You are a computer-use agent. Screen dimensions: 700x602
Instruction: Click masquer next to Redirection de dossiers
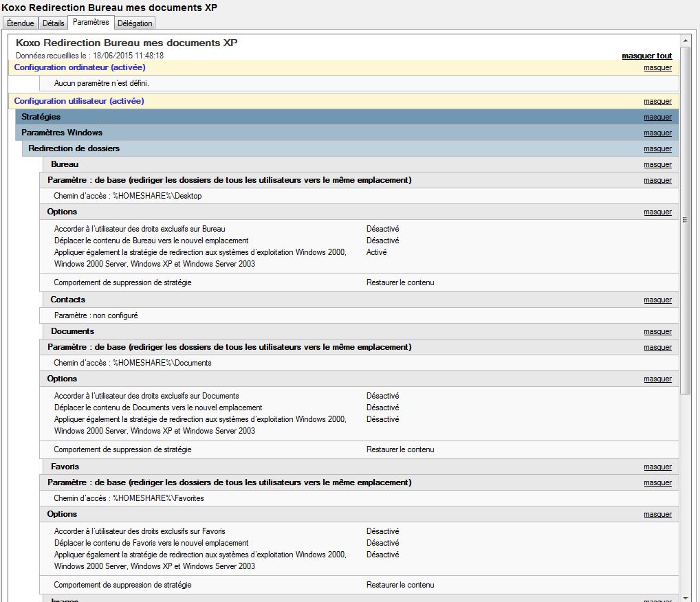(657, 149)
